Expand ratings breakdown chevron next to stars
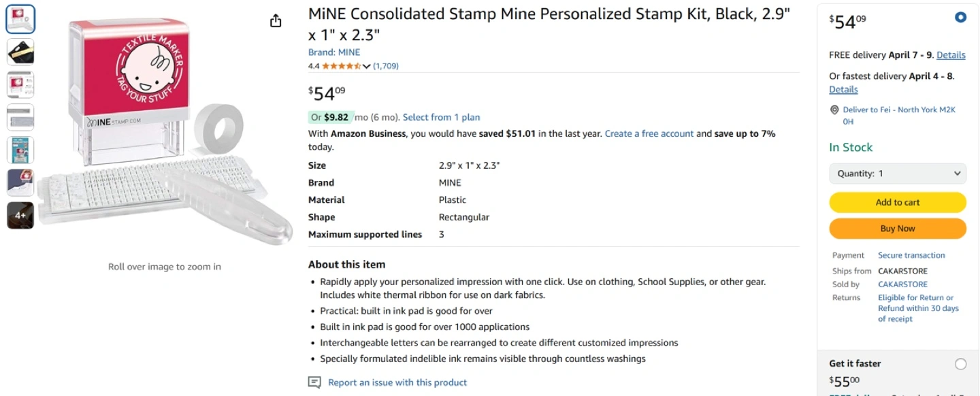Viewport: 980px width, 396px height. [367, 66]
